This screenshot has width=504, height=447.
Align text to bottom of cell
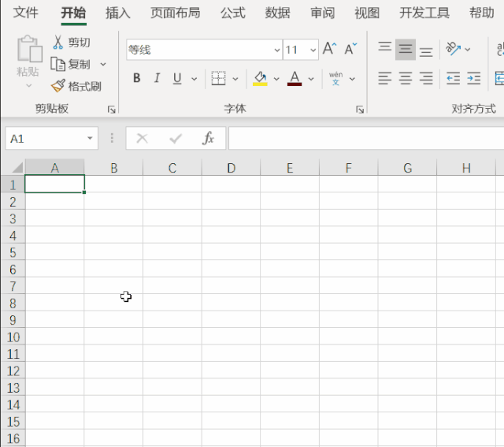coord(426,51)
